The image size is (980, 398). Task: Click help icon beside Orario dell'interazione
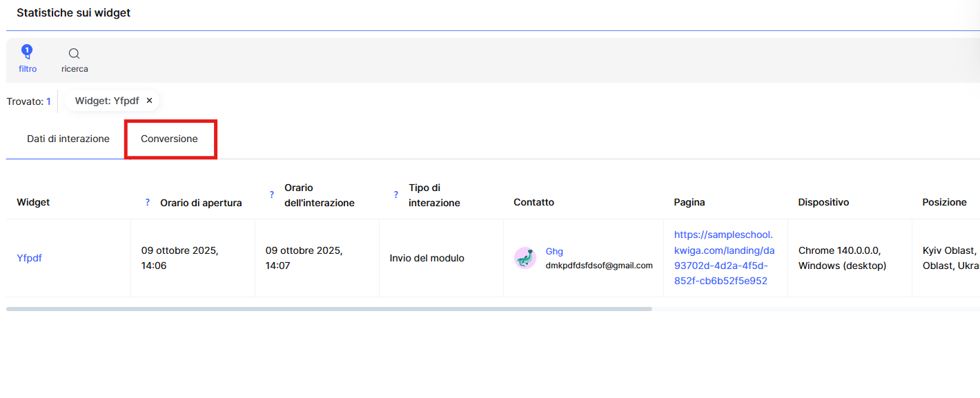coord(271,195)
